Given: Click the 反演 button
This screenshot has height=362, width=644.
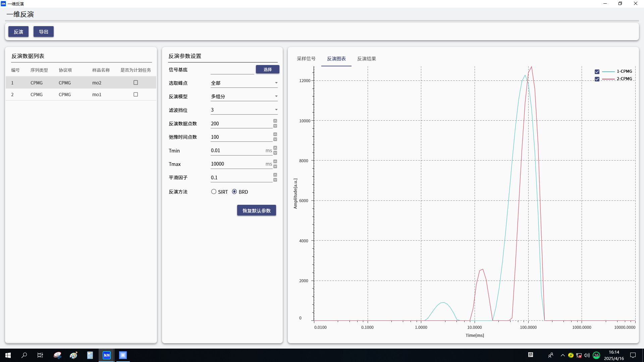Looking at the screenshot, I should pos(18,32).
